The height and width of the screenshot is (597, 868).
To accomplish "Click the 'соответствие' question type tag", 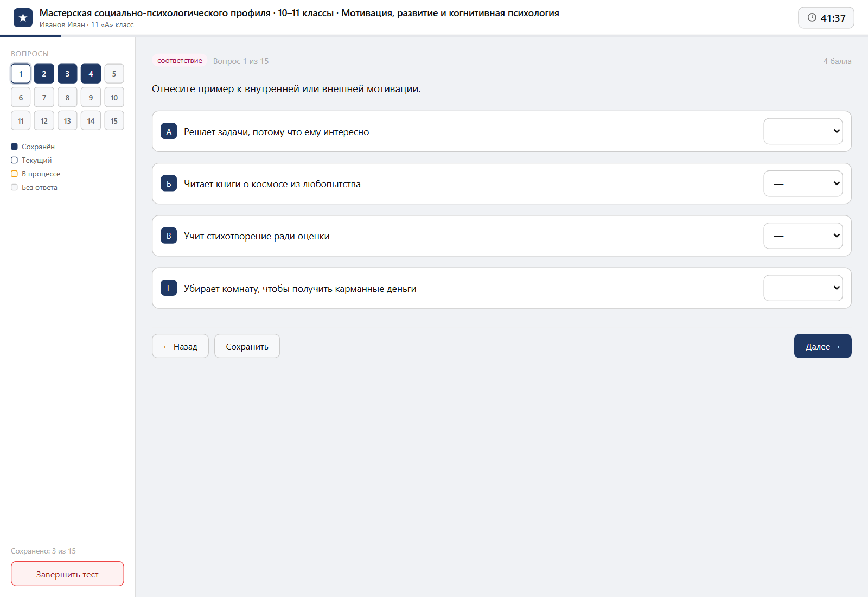I will click(180, 61).
